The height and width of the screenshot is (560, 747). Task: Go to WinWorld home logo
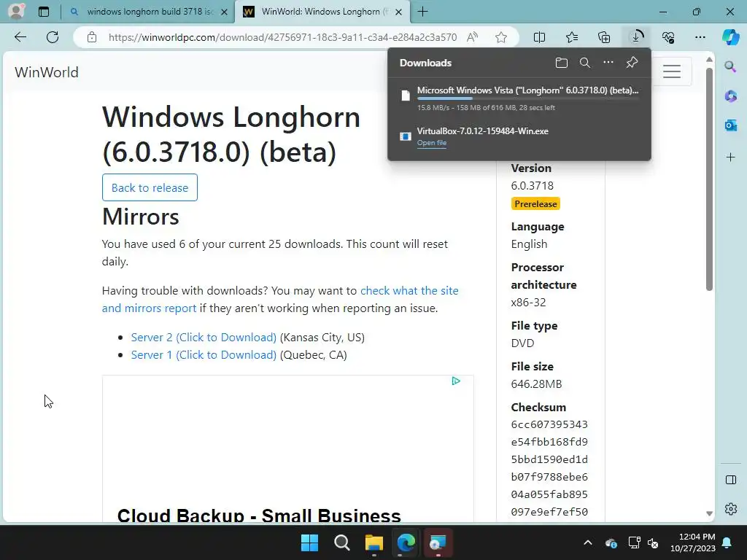[46, 72]
